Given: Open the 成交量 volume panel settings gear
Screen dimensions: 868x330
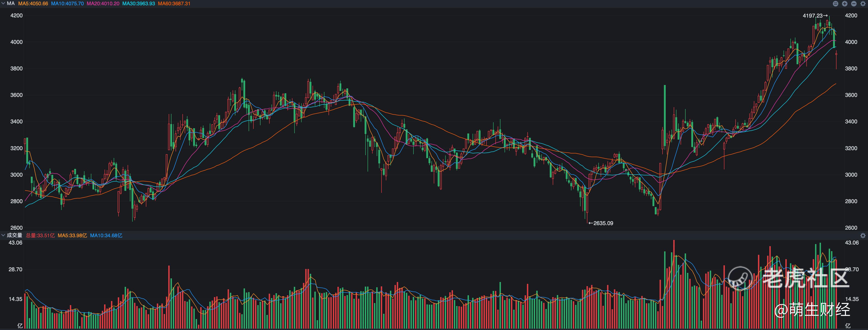Looking at the screenshot, I should coord(863,236).
